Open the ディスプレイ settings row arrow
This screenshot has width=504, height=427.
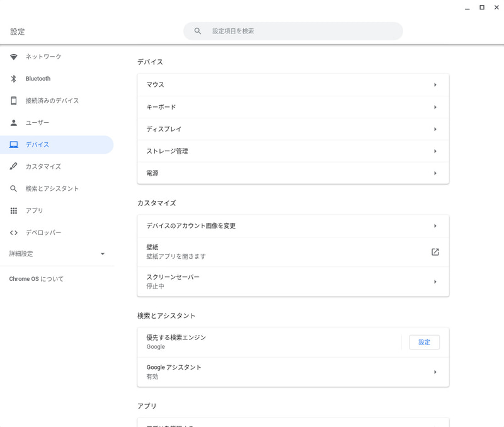435,129
